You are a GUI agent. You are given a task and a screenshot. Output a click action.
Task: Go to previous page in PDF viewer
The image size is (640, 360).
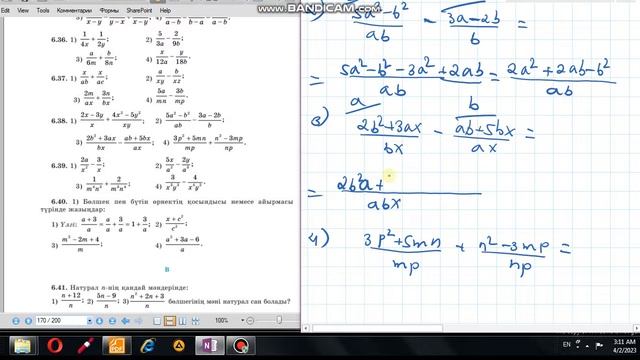(28, 321)
